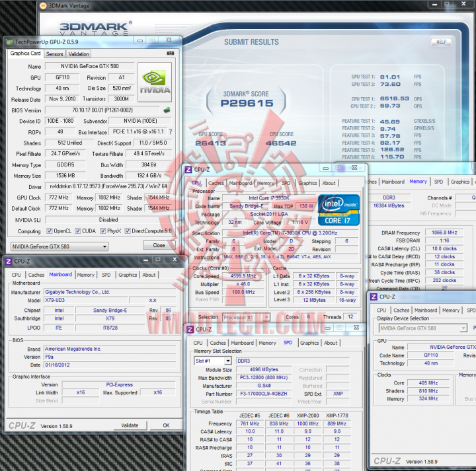The image size is (476, 471).
Task: Open About tab in CPU-Z SPD window
Action: pos(331,343)
